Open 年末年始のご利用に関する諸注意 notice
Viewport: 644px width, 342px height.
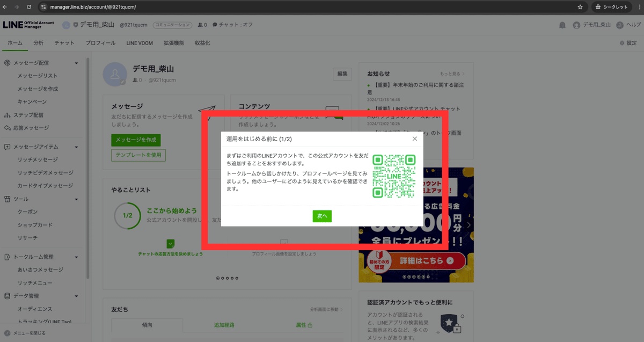point(415,89)
